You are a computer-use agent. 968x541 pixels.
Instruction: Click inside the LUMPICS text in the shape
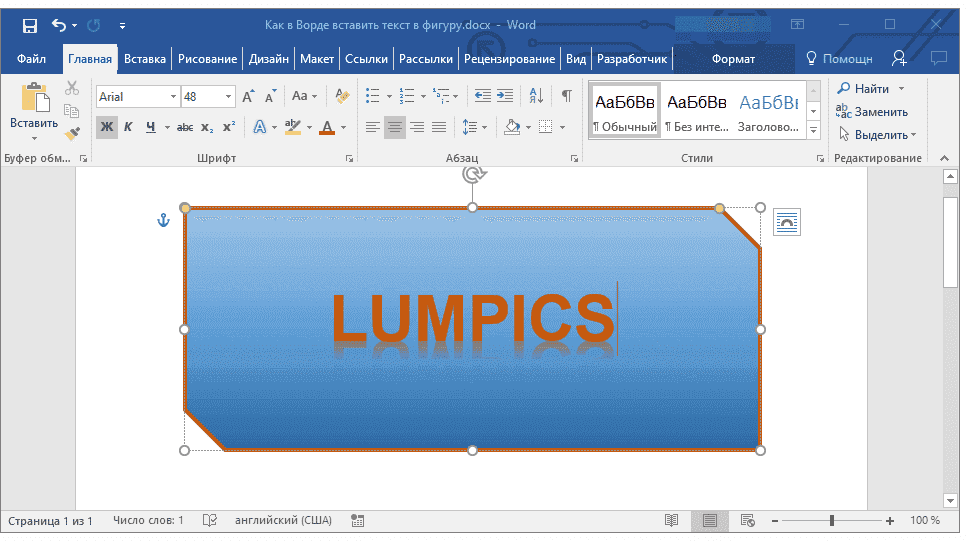[x=473, y=317]
